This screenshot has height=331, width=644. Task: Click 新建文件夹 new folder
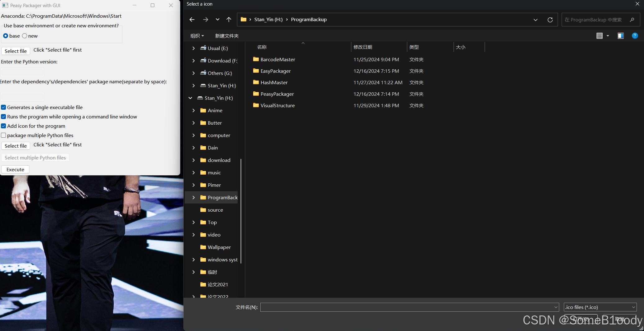227,36
